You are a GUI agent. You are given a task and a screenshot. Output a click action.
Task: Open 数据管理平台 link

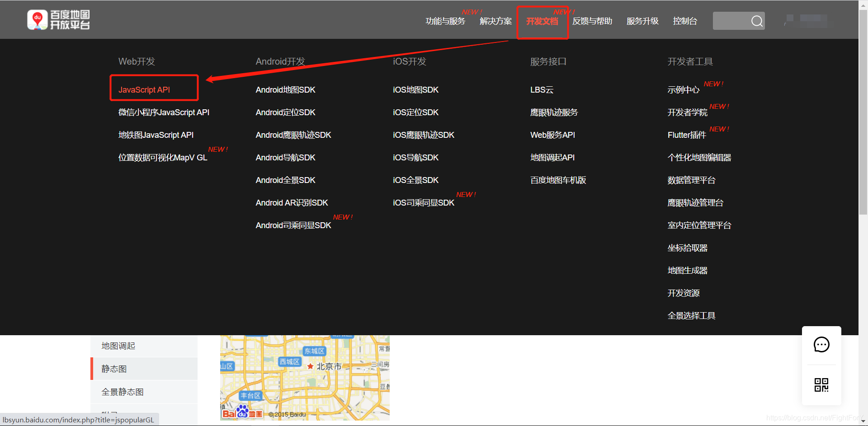[692, 180]
